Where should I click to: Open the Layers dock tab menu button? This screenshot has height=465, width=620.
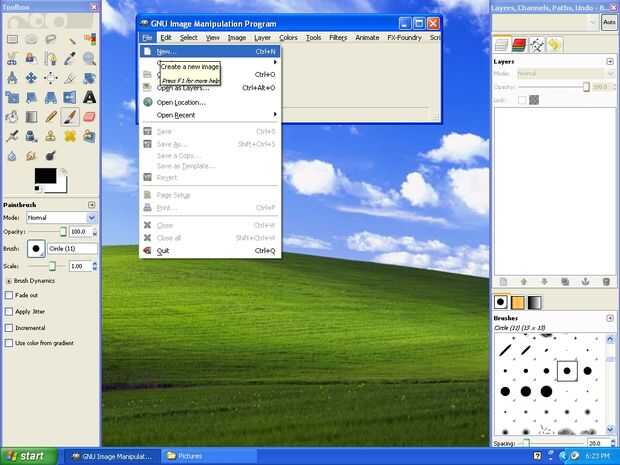click(610, 61)
